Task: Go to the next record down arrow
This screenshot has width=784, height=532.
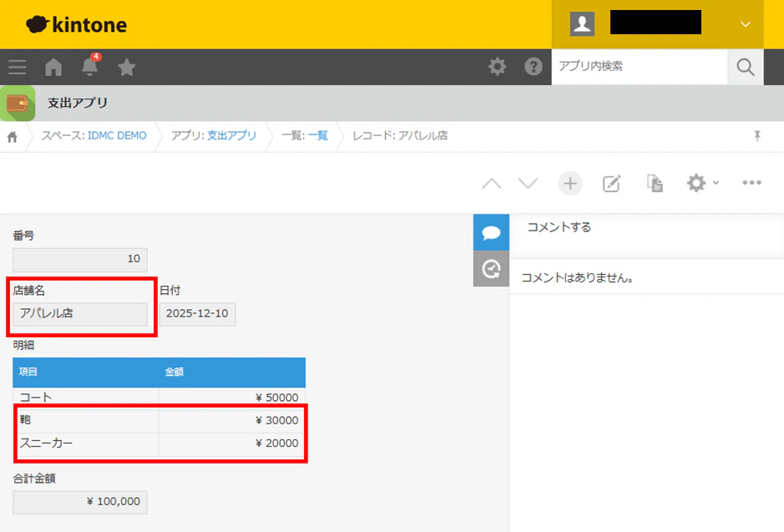Action: [x=528, y=184]
